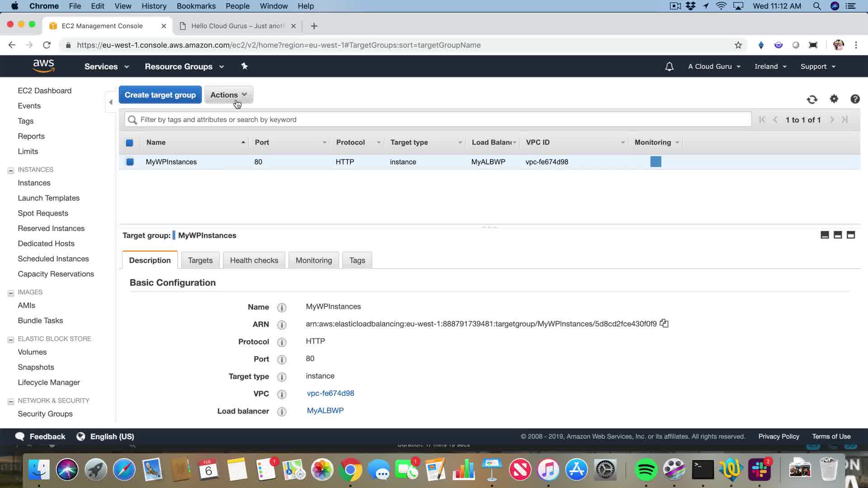The height and width of the screenshot is (488, 868).
Task: Click the help question mark icon
Action: click(855, 99)
